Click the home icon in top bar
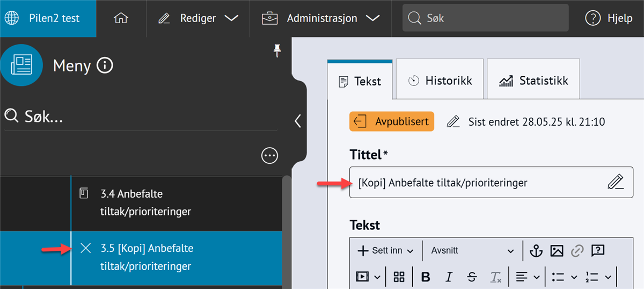 coord(121,18)
